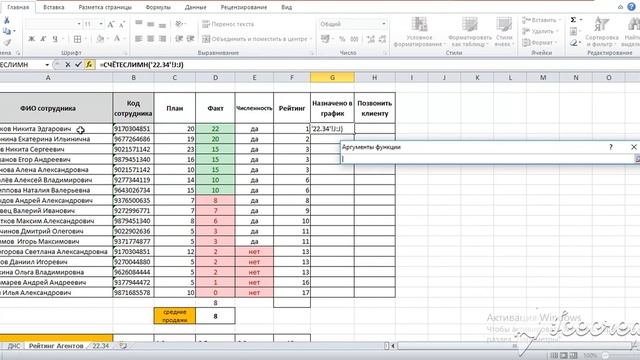
Task: Decrease font size with small A
Action: 122,24
